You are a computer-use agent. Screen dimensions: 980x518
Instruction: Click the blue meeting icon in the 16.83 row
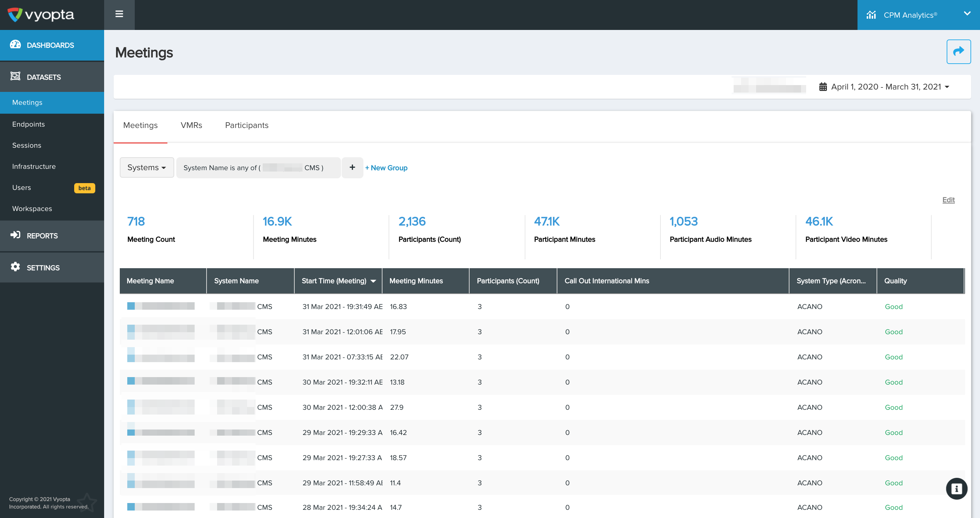click(131, 306)
